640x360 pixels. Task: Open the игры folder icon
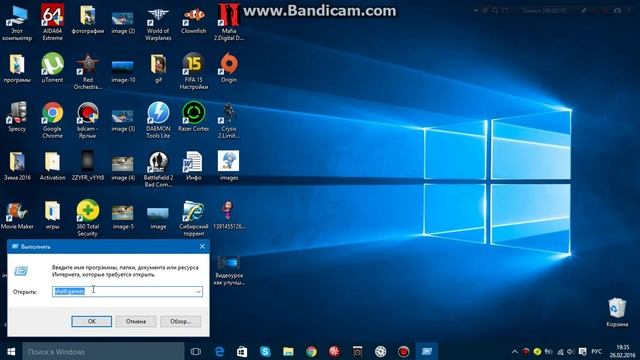click(52, 215)
